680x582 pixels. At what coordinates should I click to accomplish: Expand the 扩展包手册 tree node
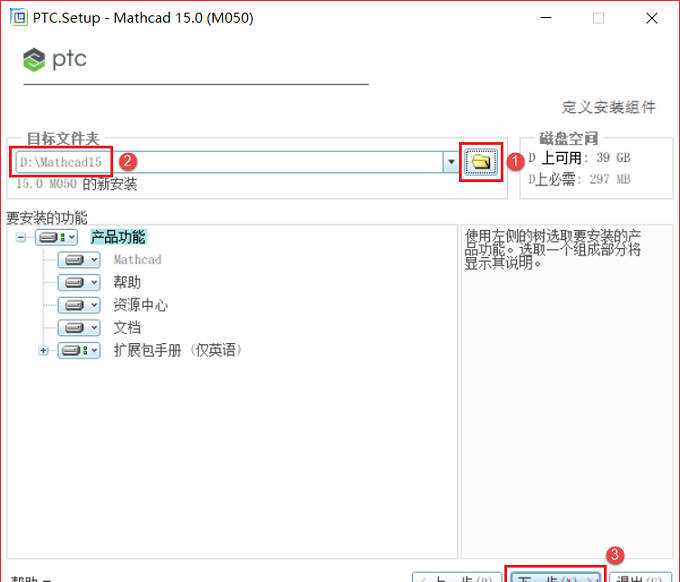coord(43,350)
